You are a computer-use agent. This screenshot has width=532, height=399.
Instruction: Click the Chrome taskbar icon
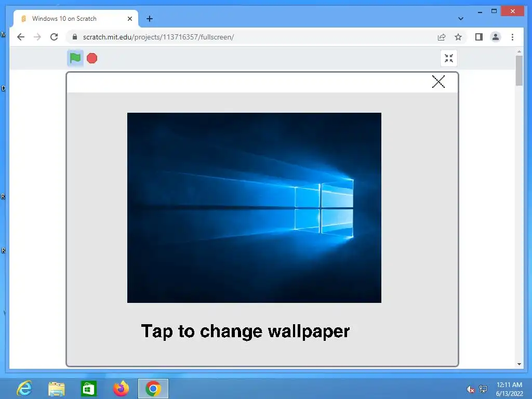pos(153,389)
